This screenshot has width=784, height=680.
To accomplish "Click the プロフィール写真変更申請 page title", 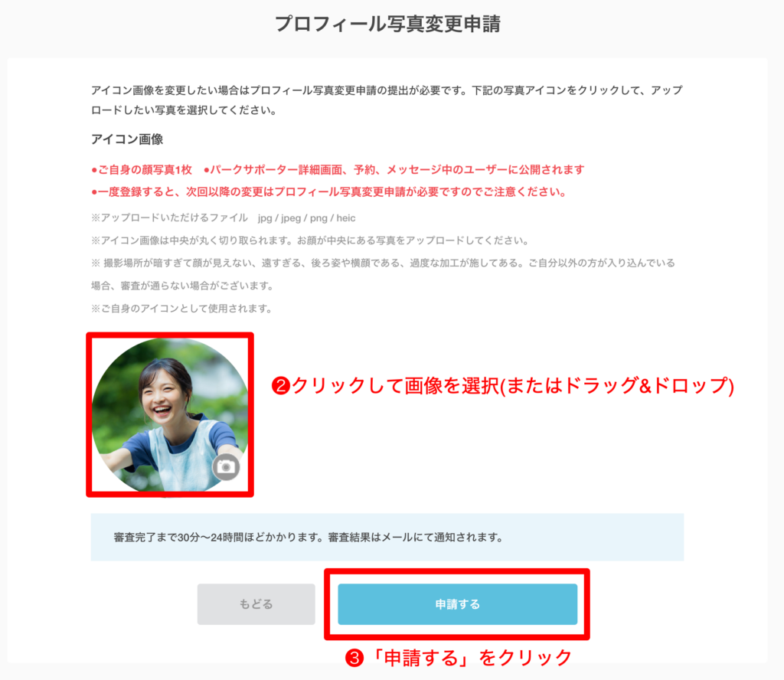I will (x=387, y=24).
